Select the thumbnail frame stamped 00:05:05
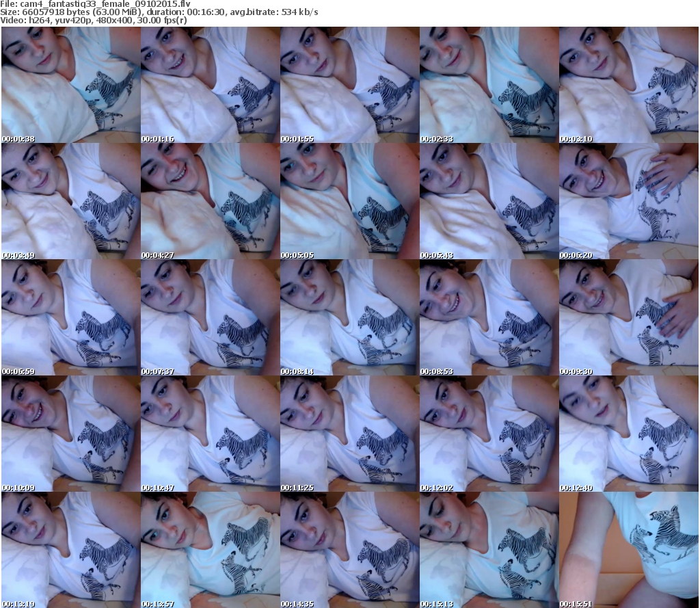 tap(349, 201)
